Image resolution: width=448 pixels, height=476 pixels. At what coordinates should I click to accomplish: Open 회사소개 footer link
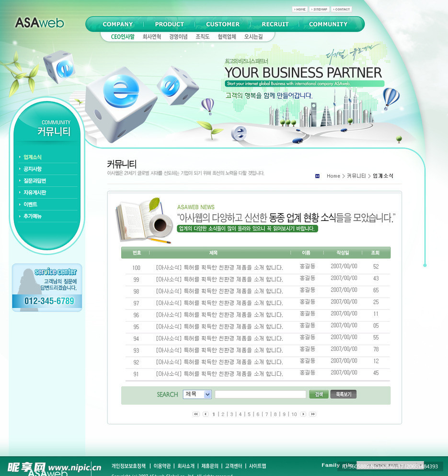(x=186, y=466)
